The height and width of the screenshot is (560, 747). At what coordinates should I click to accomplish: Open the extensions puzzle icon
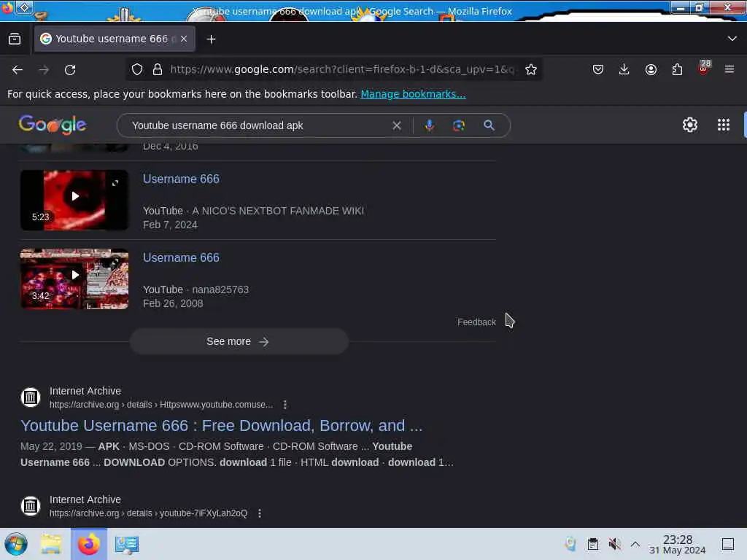pyautogui.click(x=677, y=69)
